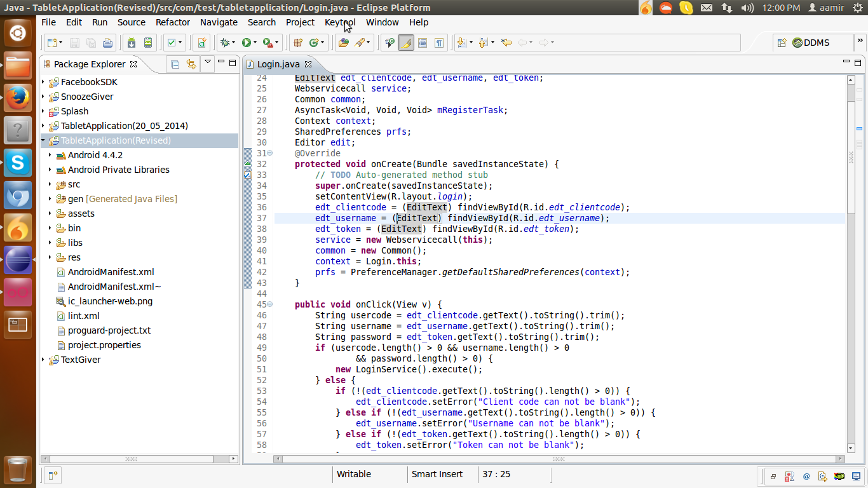Collapse the onClick method fold marker
The image size is (868, 488).
click(270, 304)
